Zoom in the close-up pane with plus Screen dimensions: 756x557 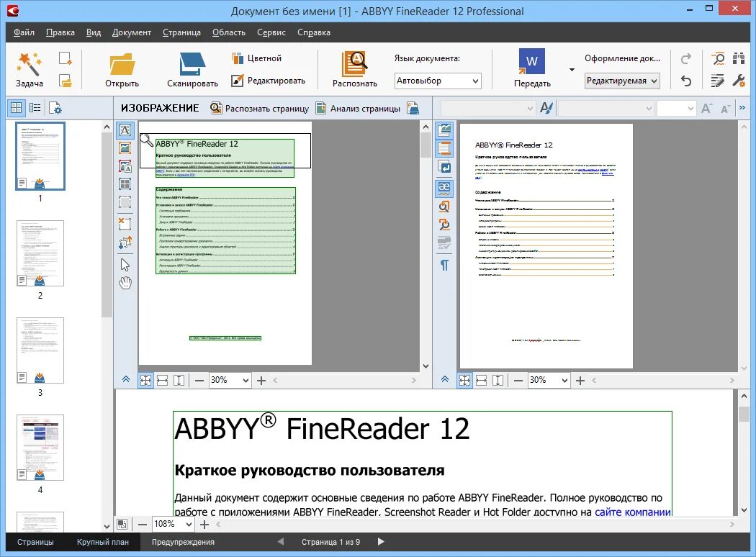pyautogui.click(x=204, y=524)
